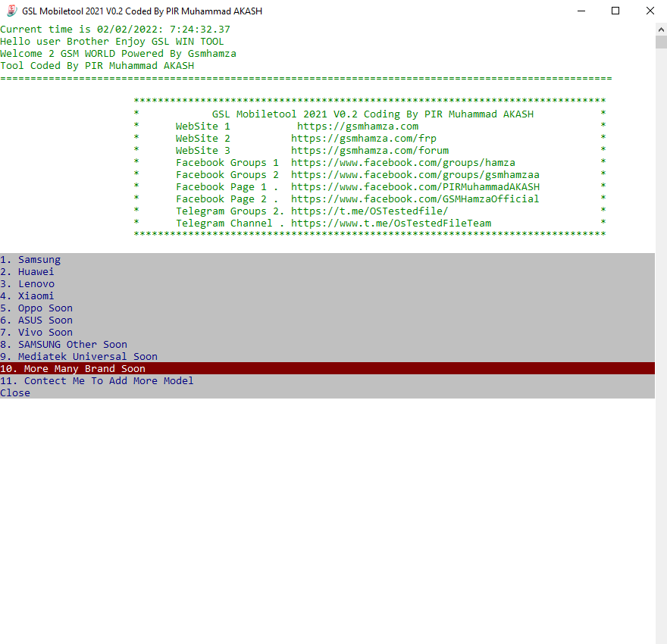
Task: Pick the 4. Xiaomi option
Action: tap(327, 295)
